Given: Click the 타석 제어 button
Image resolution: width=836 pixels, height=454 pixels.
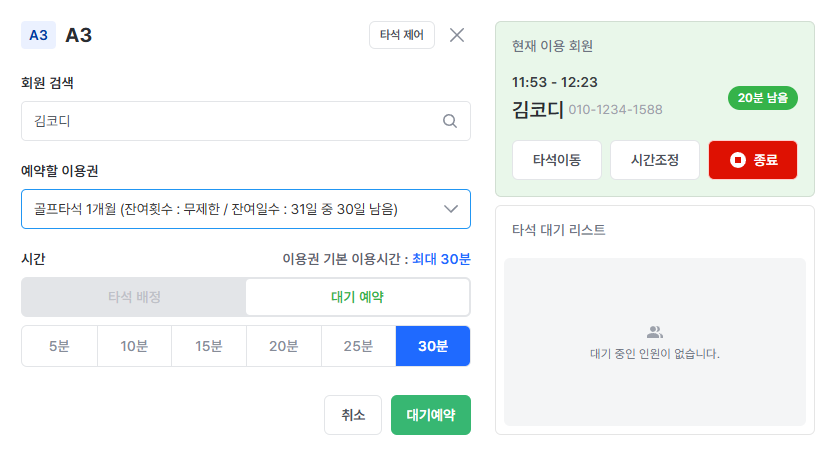Looking at the screenshot, I should tap(402, 35).
